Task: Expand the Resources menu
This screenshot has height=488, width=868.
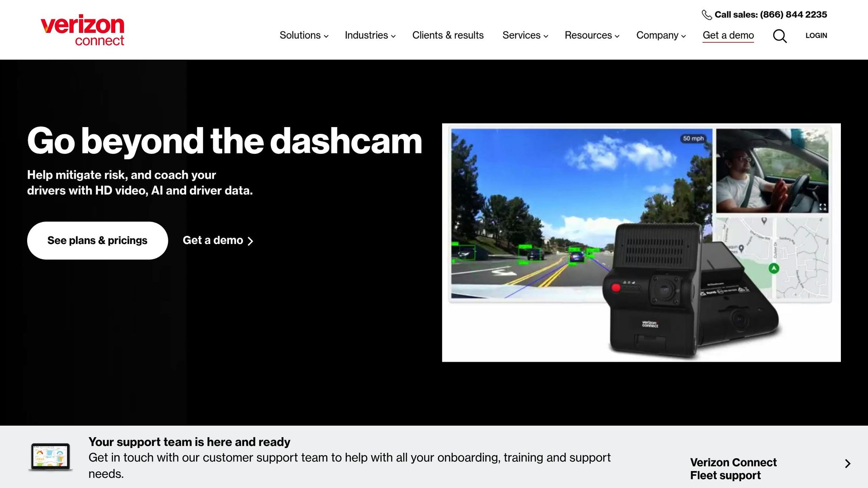Action: click(x=592, y=36)
